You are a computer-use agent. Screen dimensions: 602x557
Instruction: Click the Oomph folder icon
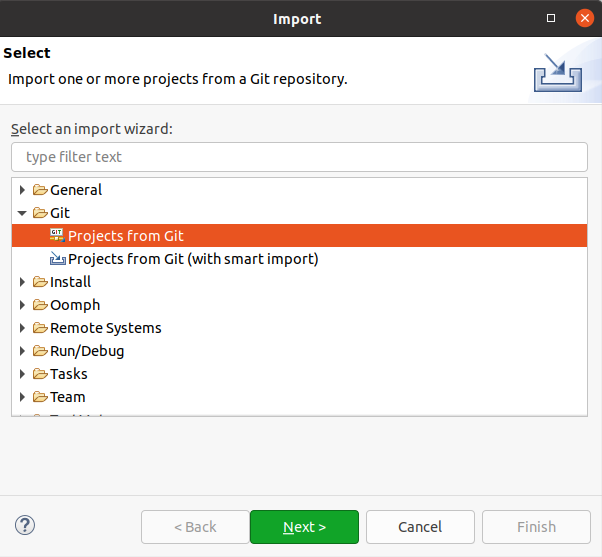click(40, 305)
